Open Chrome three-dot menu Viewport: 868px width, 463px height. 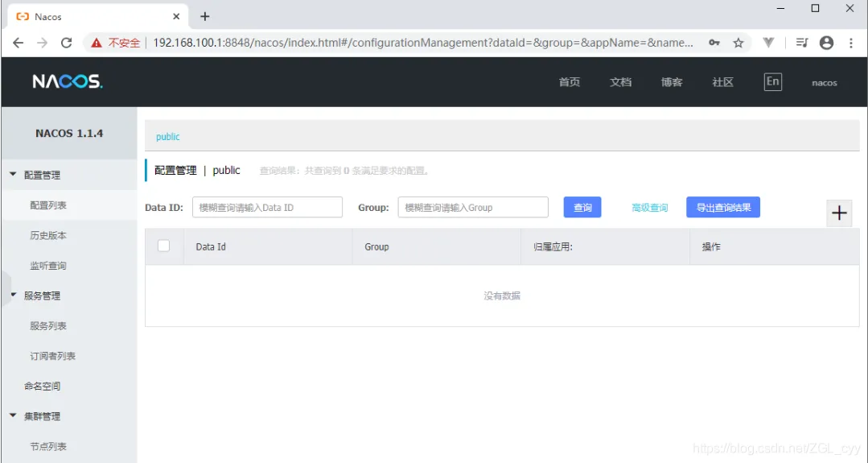click(x=851, y=43)
